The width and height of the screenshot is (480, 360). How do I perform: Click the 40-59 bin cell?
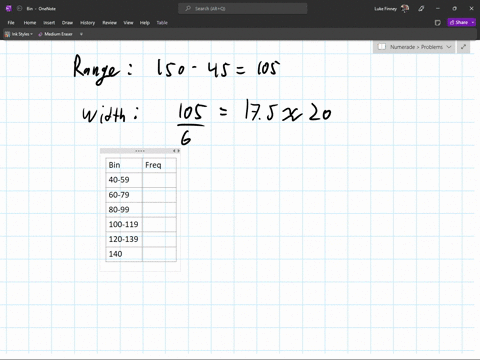coord(124,180)
